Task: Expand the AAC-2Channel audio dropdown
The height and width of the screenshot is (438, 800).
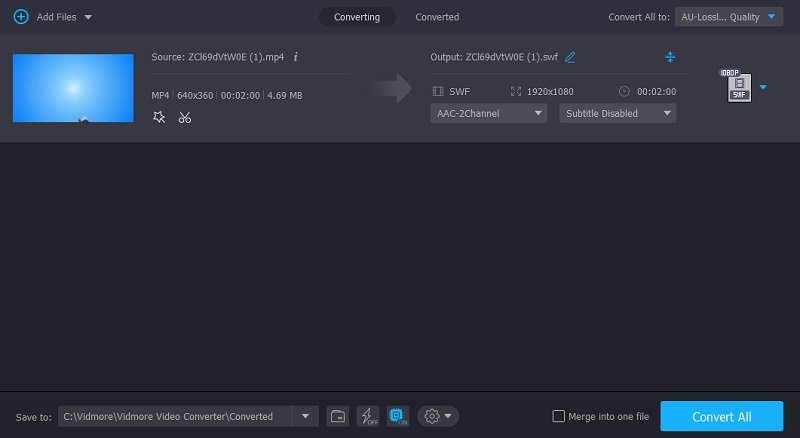Action: [x=490, y=113]
